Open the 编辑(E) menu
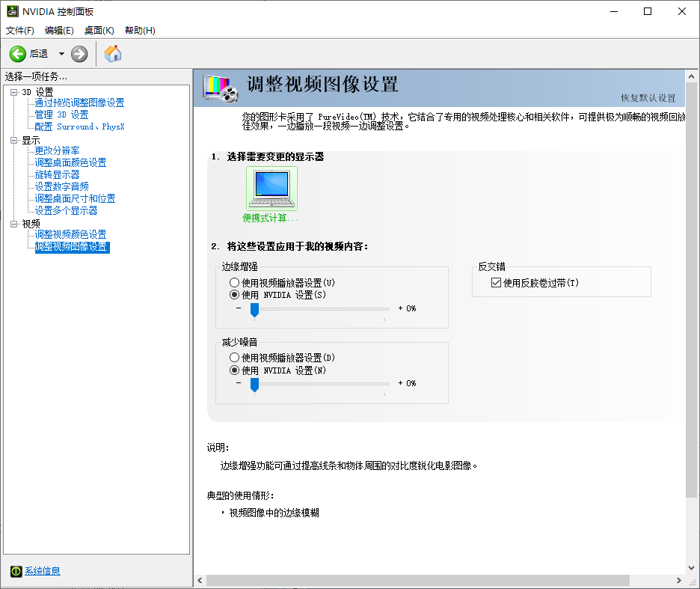 point(59,31)
